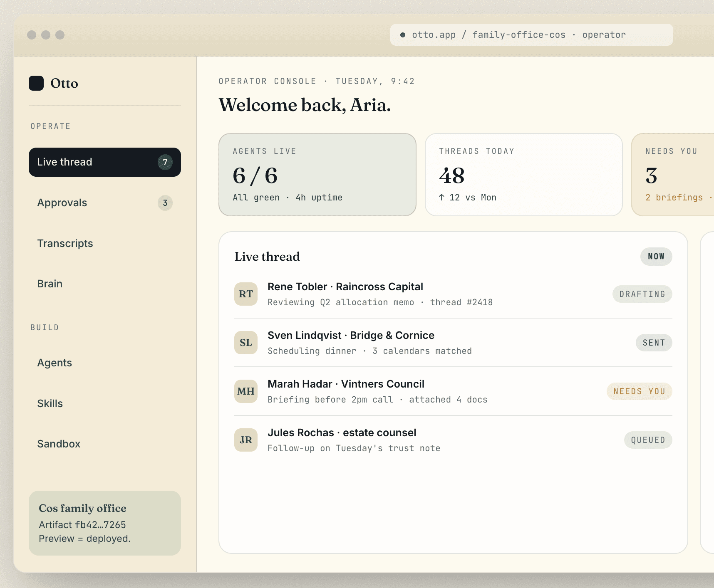Open Skills in the sidebar

click(105, 403)
